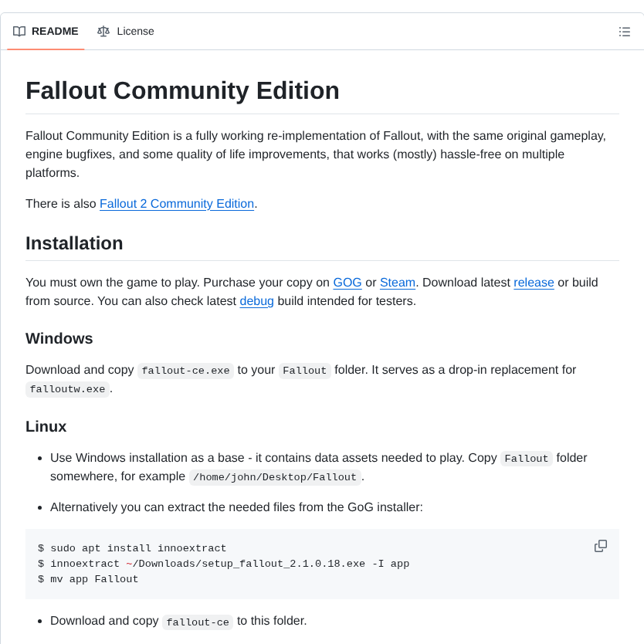Click the falloutw.exe inline code
Viewport: 644px width, 644px height.
click(67, 389)
